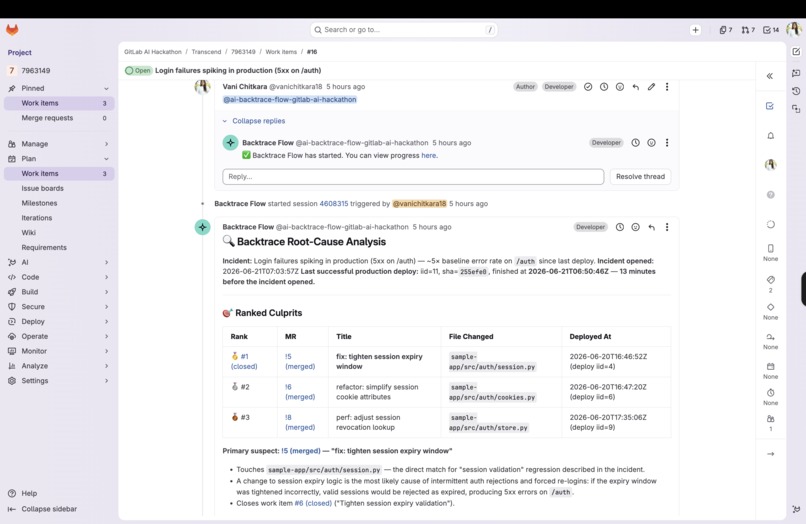Expand the Settings section

pos(59,381)
